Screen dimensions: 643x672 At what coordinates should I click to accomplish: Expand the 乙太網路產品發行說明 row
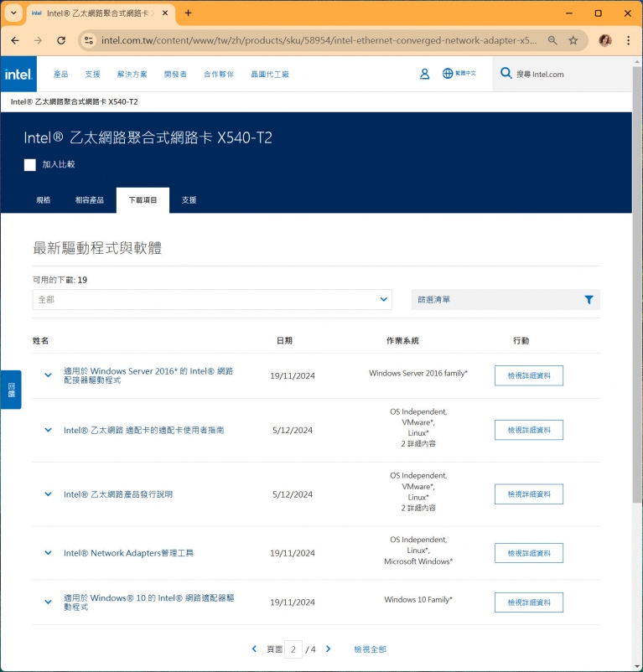pos(48,494)
